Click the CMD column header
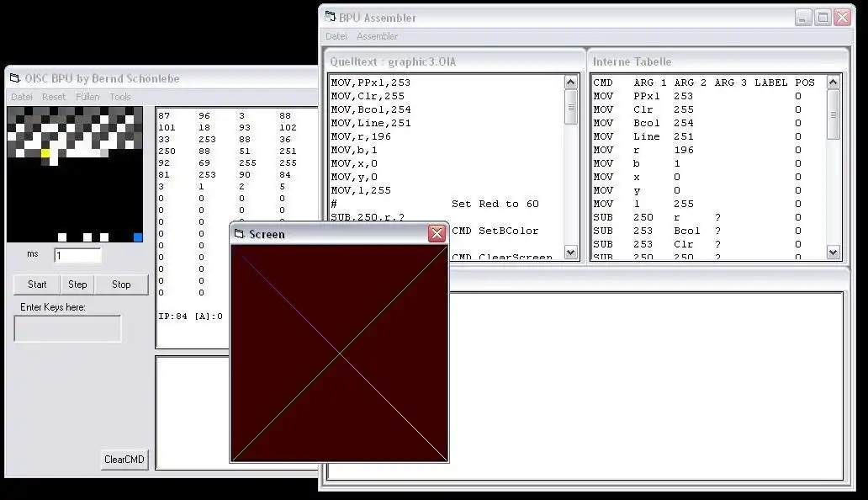Image resolution: width=868 pixels, height=500 pixels. coord(603,82)
